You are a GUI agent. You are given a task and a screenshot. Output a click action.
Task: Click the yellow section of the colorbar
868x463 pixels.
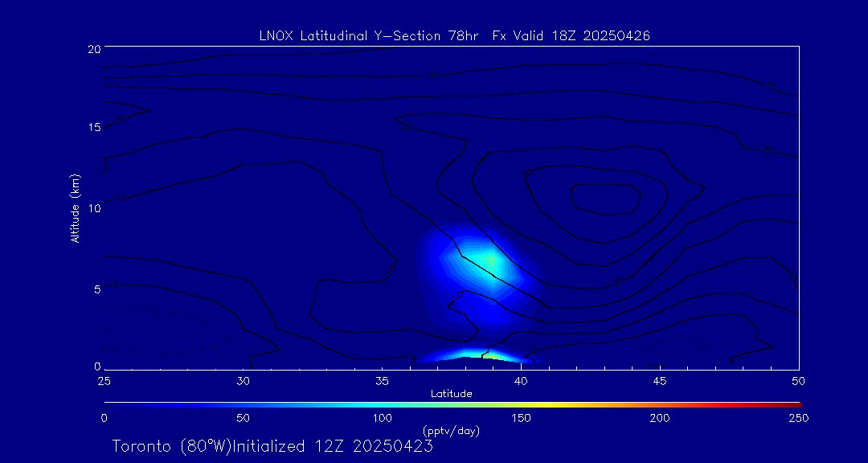point(554,404)
